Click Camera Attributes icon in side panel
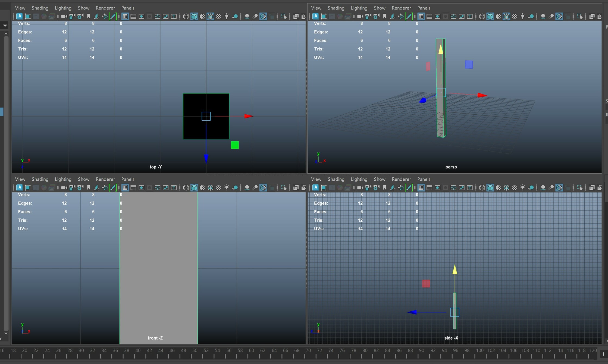The width and height of the screenshot is (608, 364). [x=376, y=187]
